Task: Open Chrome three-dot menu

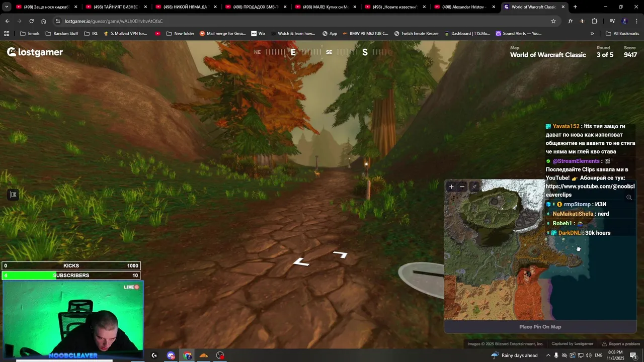Action: pos(636,21)
